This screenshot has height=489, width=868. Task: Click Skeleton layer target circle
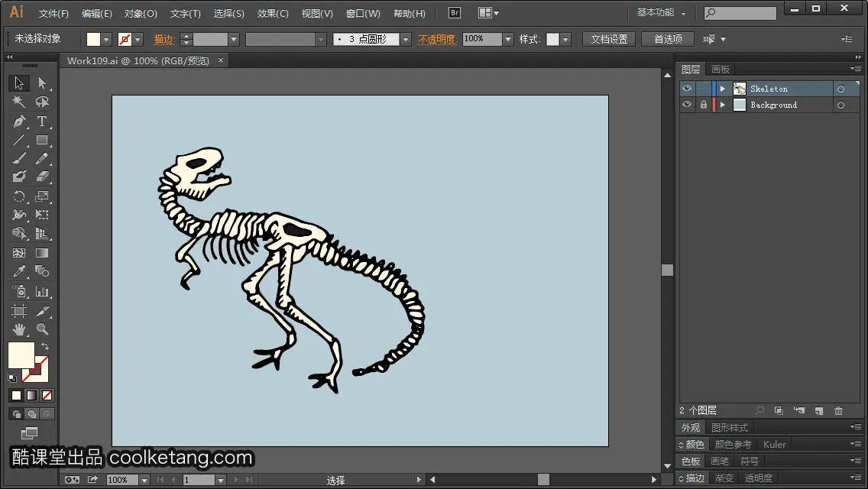click(x=840, y=89)
